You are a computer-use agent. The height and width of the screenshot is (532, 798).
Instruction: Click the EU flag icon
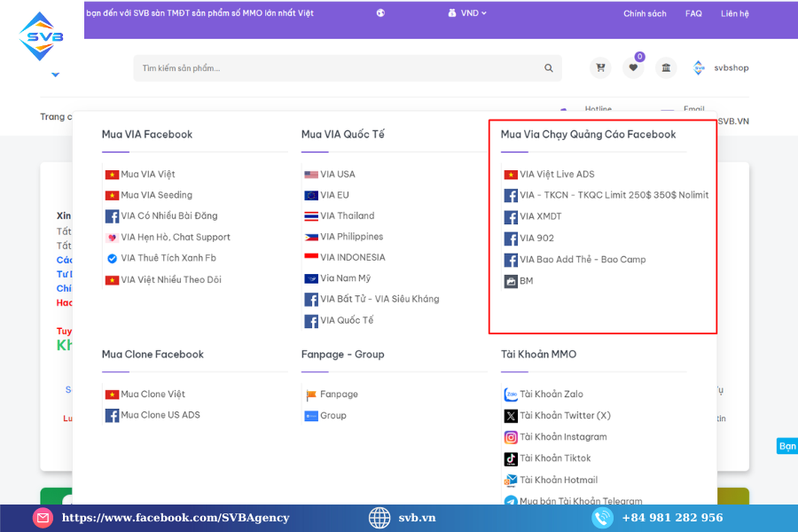click(x=311, y=195)
